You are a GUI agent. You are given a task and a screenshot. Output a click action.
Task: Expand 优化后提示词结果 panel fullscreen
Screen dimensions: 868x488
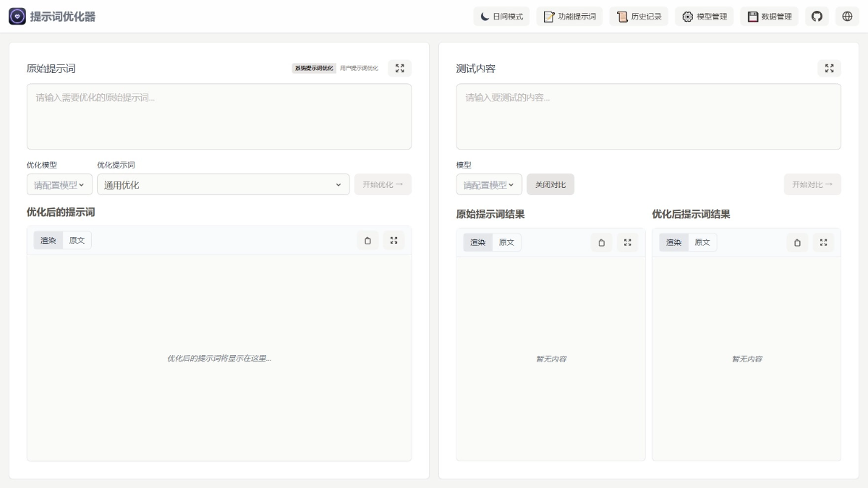[x=823, y=243]
